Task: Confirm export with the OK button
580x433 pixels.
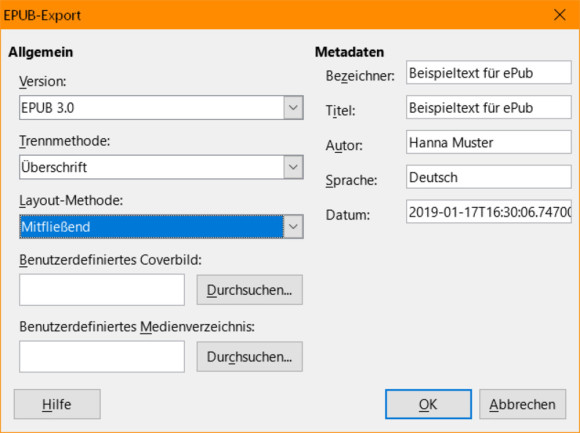Action: (x=428, y=404)
